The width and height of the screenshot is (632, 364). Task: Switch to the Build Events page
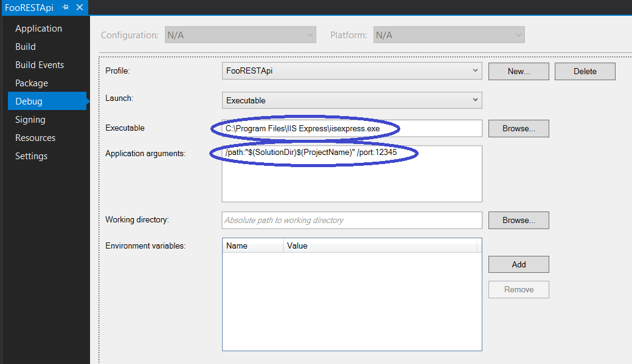tap(38, 64)
